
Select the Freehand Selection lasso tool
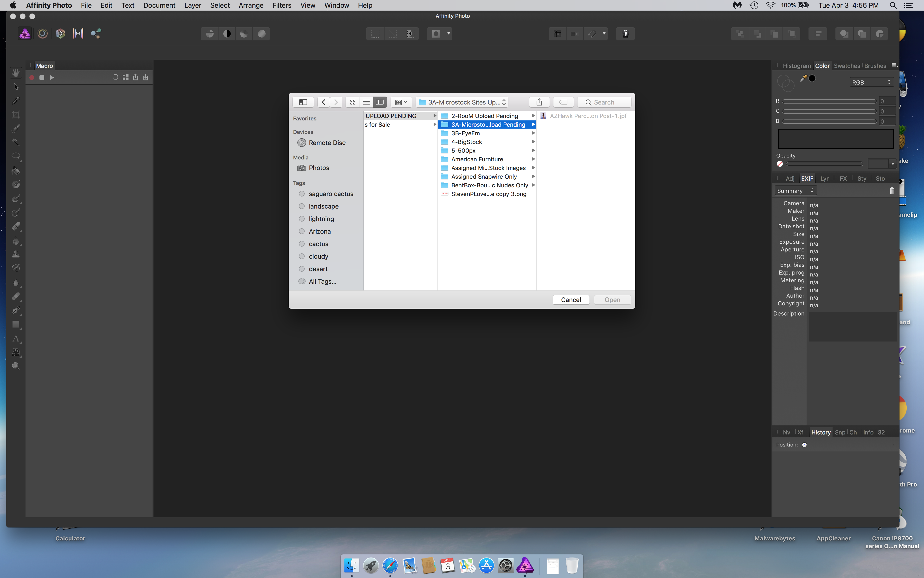[x=16, y=156]
